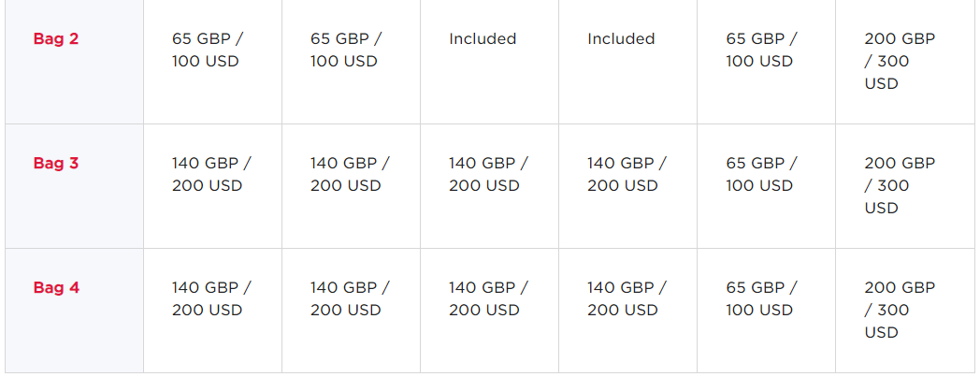Select first 140 GBP cell in Bag 3 row
The height and width of the screenshot is (377, 980).
point(211,175)
